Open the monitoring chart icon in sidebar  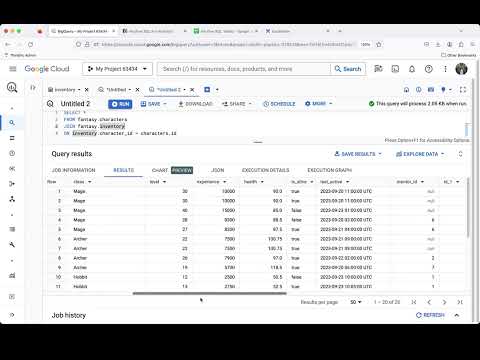(x=12, y=275)
